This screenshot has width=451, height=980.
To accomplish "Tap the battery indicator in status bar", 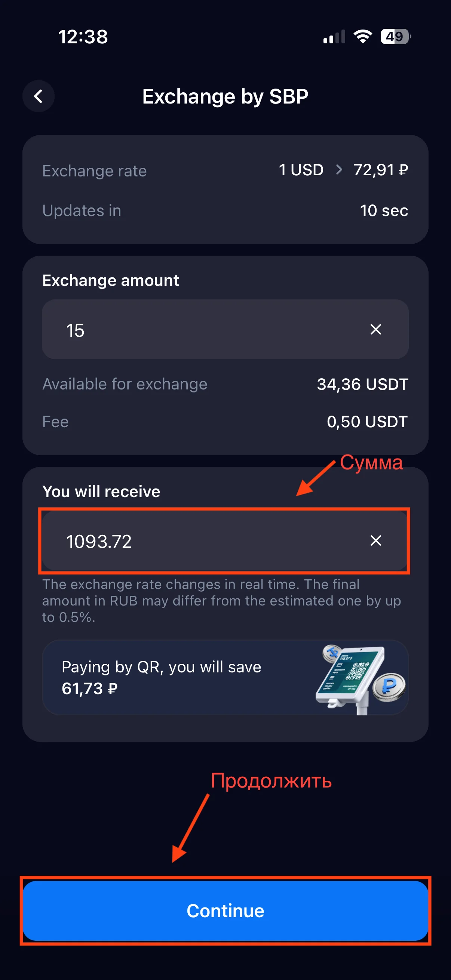I will tap(395, 37).
